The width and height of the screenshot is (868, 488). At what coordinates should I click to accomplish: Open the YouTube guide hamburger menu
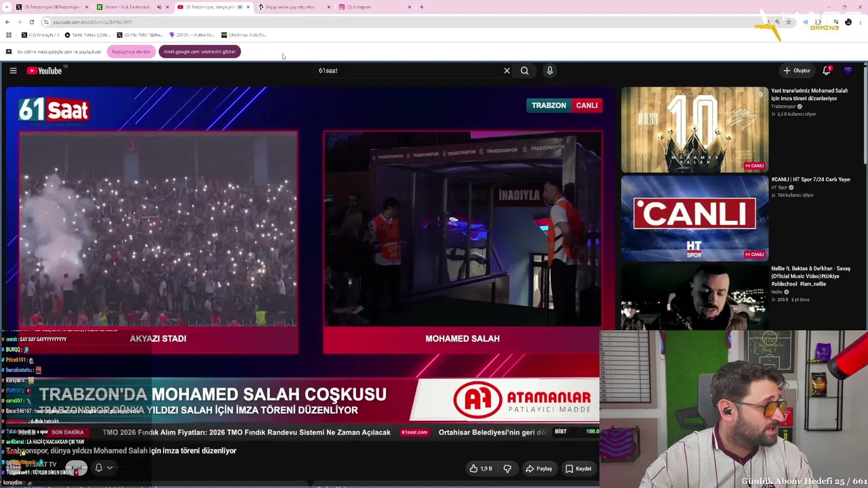[x=13, y=70]
